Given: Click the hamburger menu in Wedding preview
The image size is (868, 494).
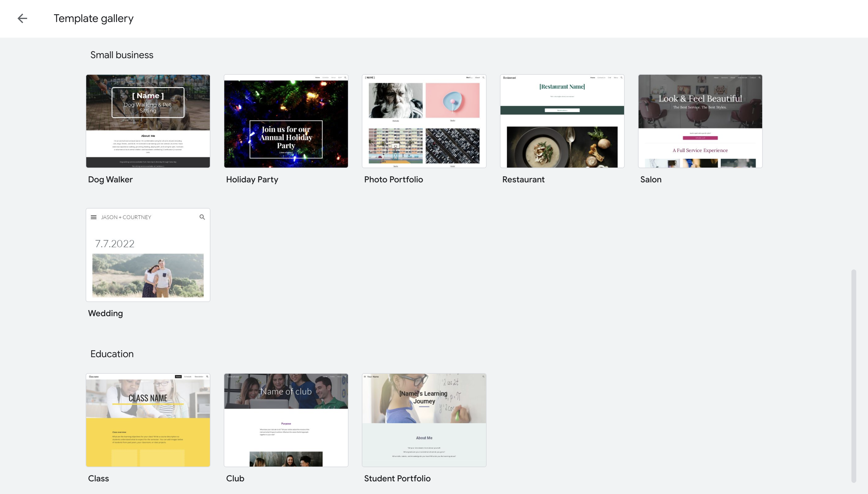Looking at the screenshot, I should pyautogui.click(x=94, y=217).
